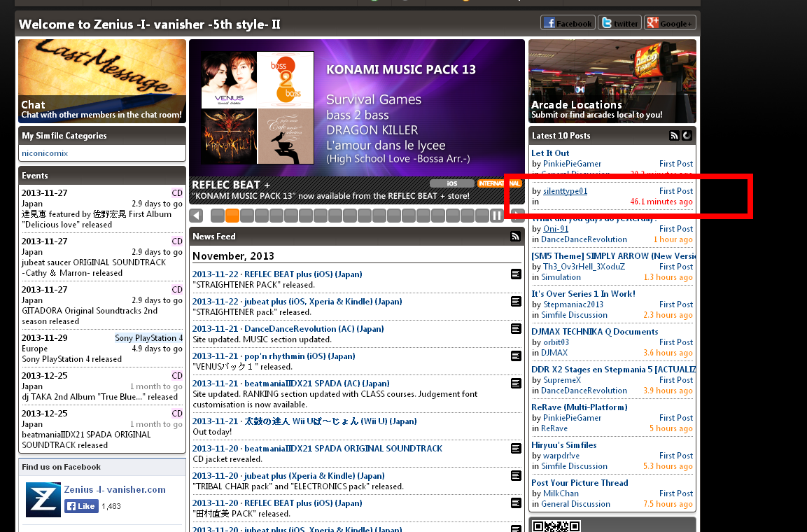Open details icon for 2013-11-22 jubeat plus news
The width and height of the screenshot is (807, 532).
point(516,302)
